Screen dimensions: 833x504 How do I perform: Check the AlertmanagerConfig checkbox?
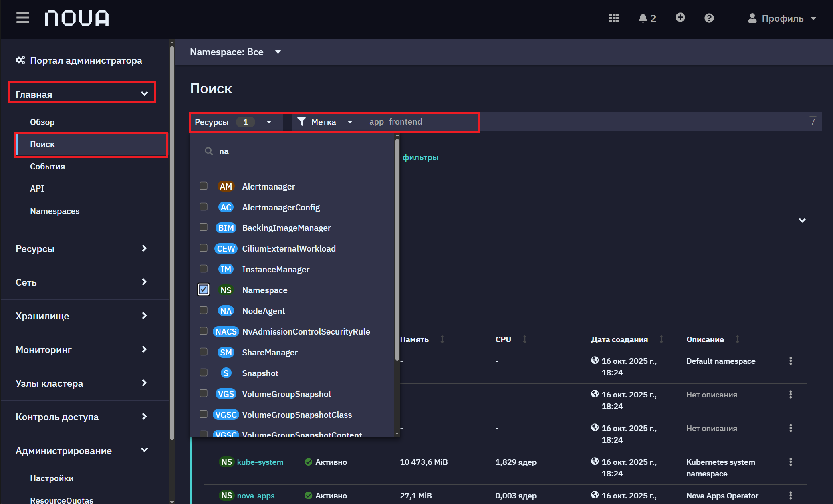click(204, 206)
